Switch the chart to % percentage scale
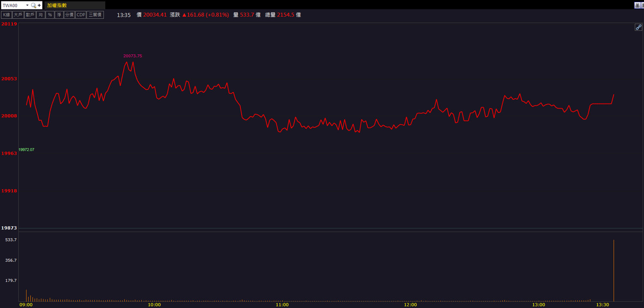 tap(50, 15)
